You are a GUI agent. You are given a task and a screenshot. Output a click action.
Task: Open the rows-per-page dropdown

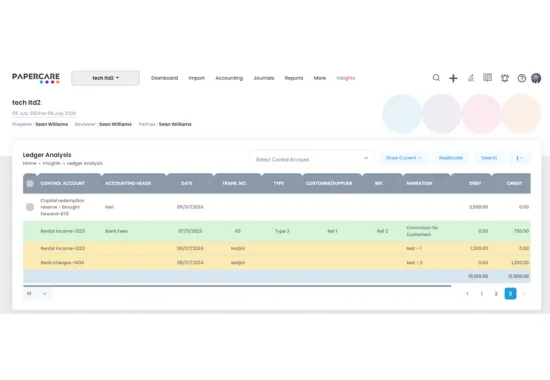click(x=37, y=293)
